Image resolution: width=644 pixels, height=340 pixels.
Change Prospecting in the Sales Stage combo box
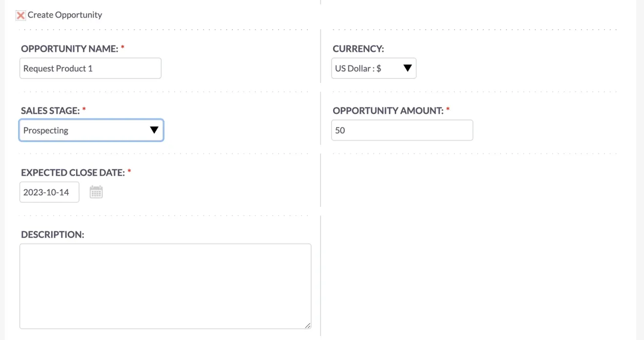91,130
